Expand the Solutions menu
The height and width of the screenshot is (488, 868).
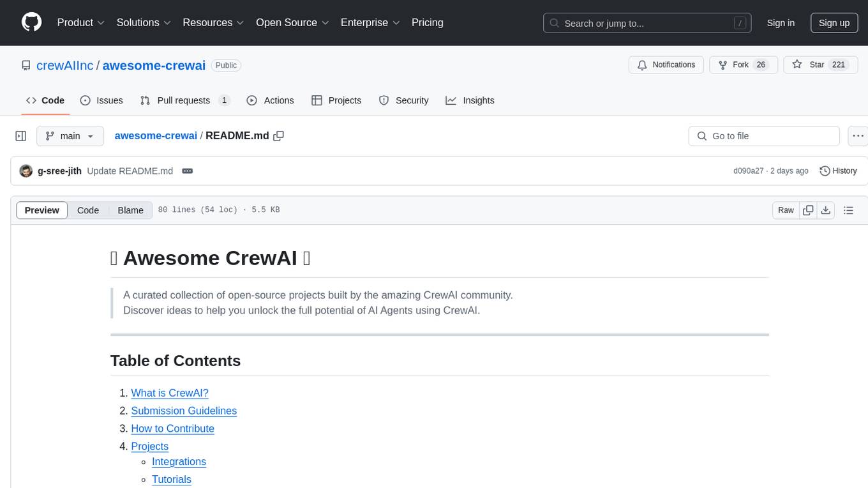(144, 22)
